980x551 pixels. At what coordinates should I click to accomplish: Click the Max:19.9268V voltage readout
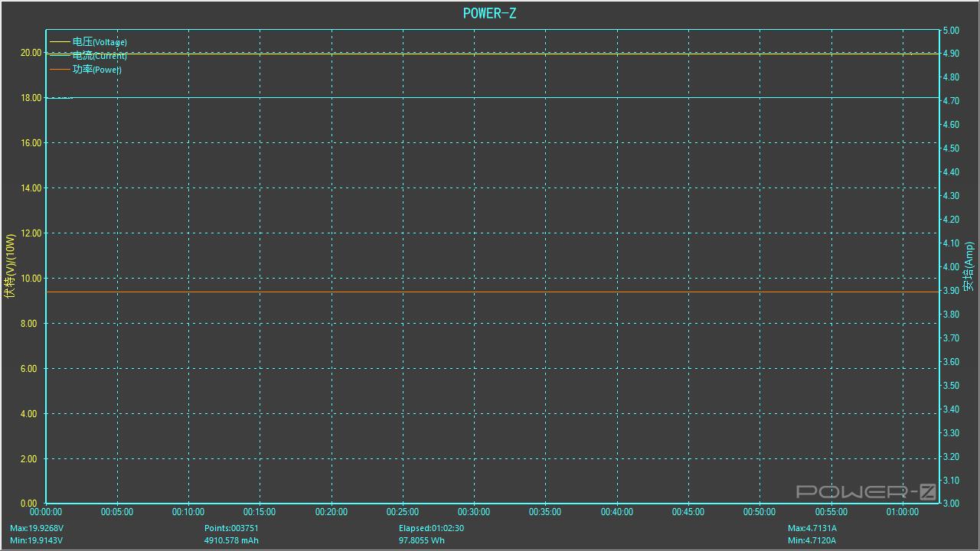37,528
